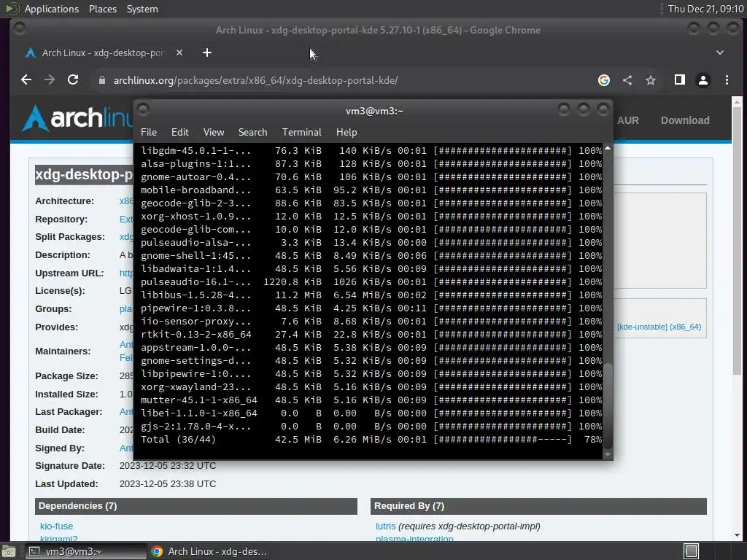Switch to vm3@vm3 terminal in taskbar
This screenshot has height=560, width=747.
pos(85,551)
